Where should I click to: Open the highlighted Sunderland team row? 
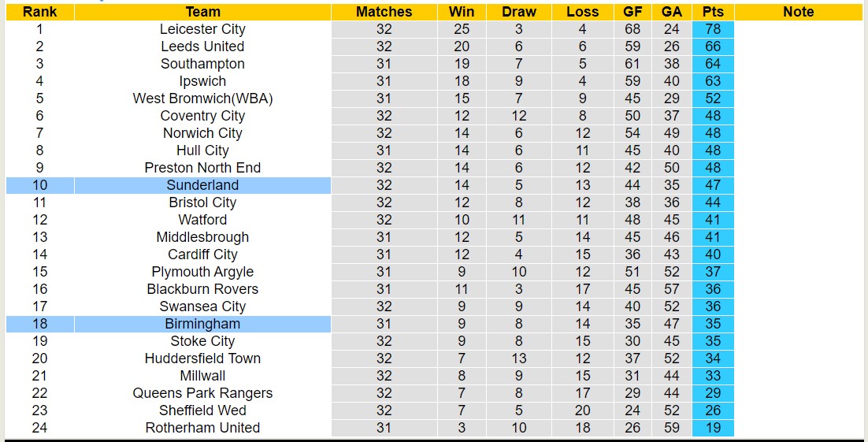[x=202, y=185]
